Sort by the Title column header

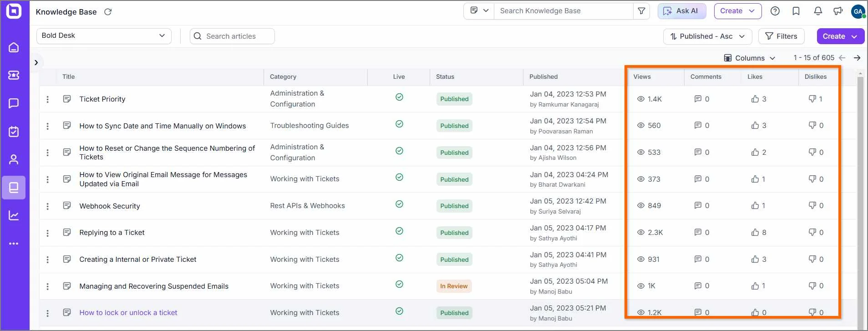coord(69,76)
